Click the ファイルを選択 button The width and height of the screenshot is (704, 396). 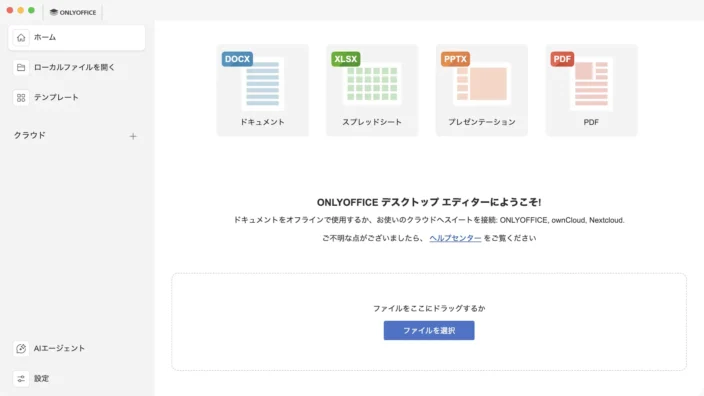(x=429, y=330)
